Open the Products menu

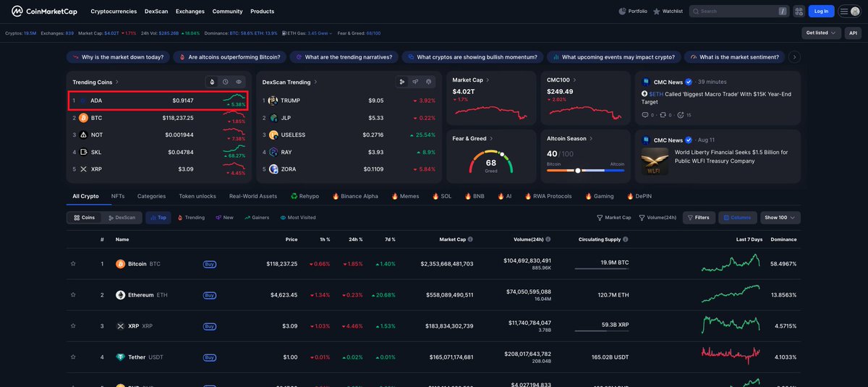[262, 12]
